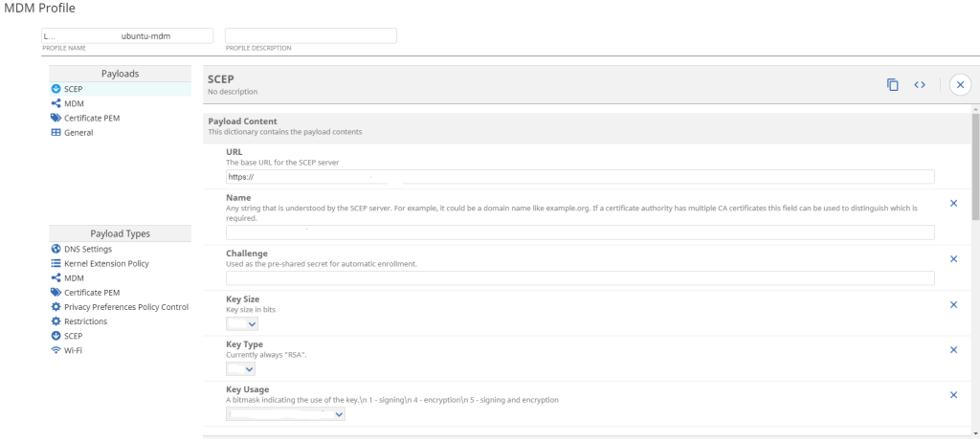Open the code view icon for SCEP
The image size is (980, 442).
pyautogui.click(x=920, y=85)
